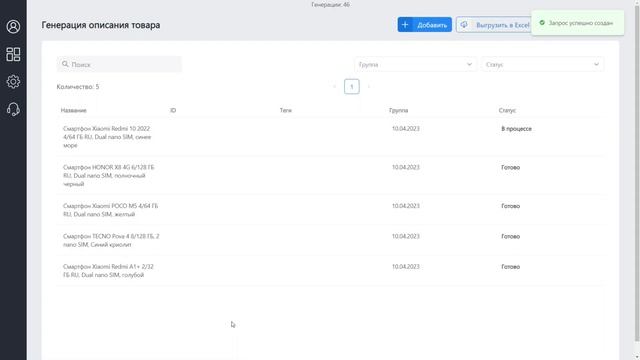Open Смартфон HONOR X8 4G row

331,176
